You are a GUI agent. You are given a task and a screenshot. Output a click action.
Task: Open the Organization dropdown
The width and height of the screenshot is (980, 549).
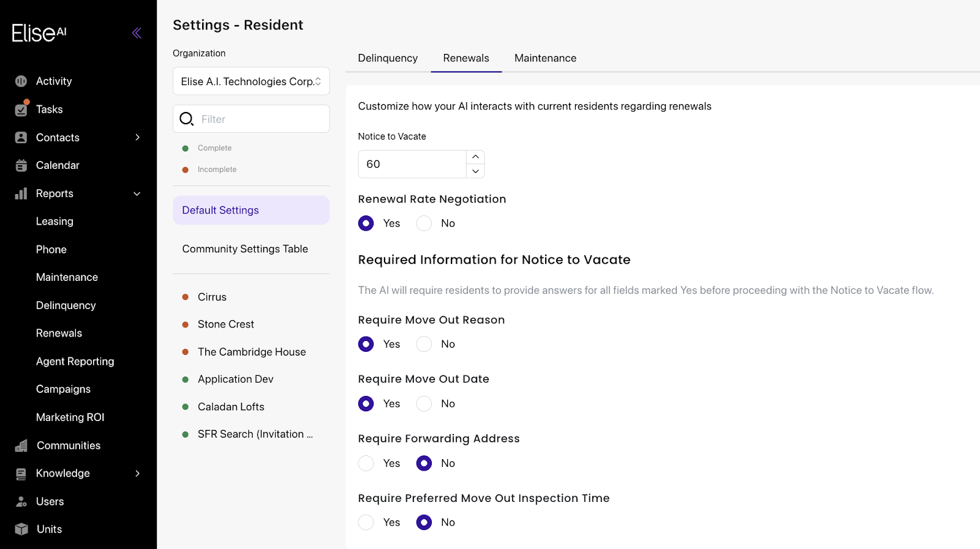(x=251, y=81)
